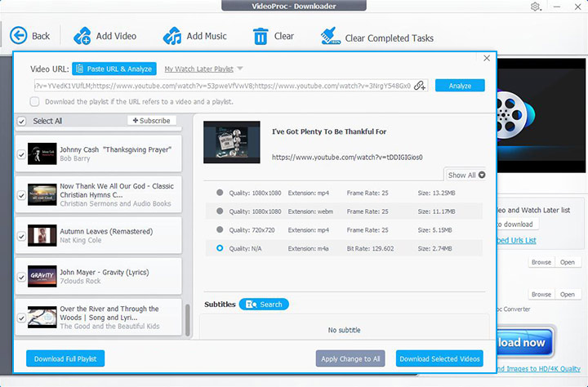
Task: Open the Urls List link in main window
Action: coord(517,240)
